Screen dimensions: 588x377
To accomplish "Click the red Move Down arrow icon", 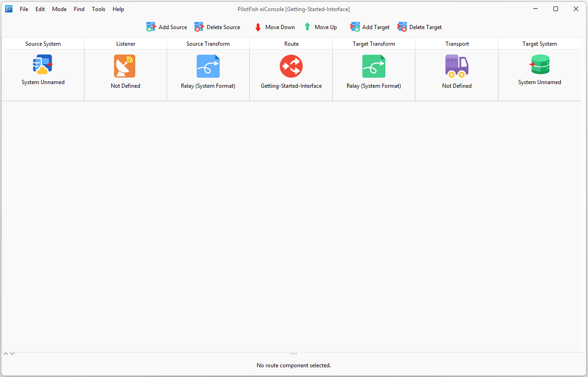I will pyautogui.click(x=258, y=27).
